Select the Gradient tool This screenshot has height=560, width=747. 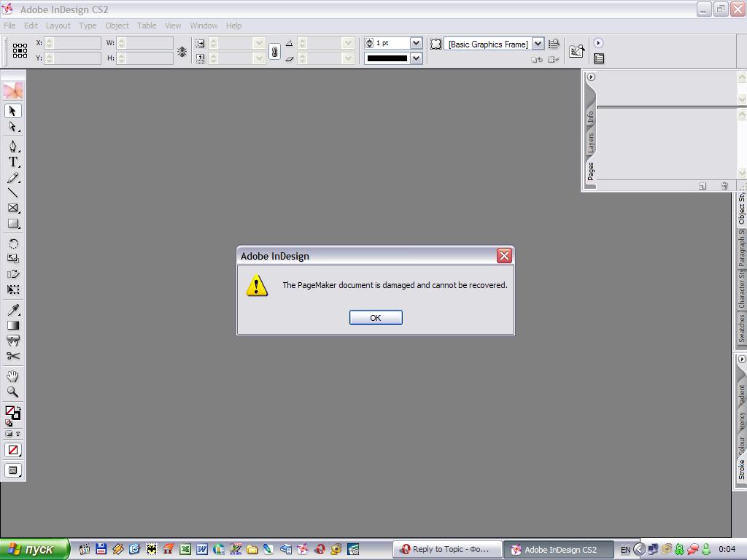[13, 325]
